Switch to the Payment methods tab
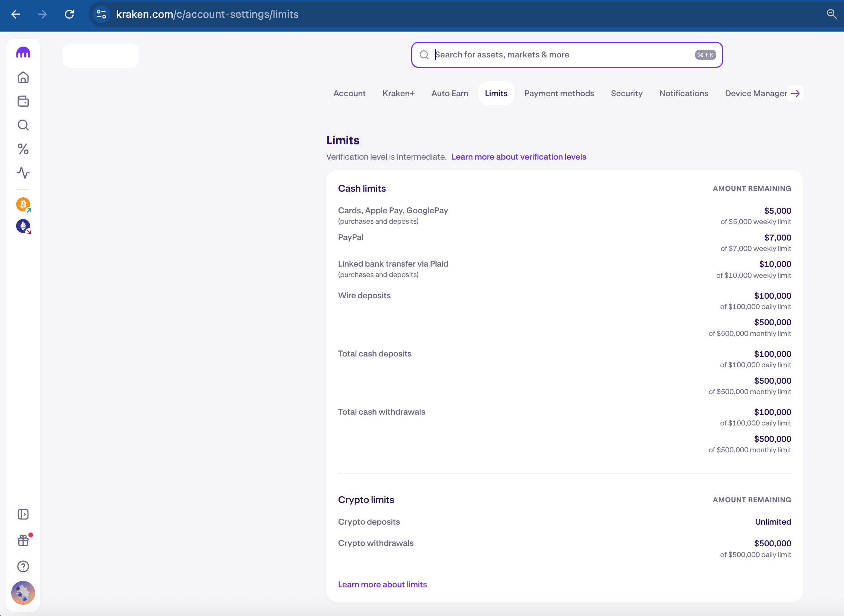844x616 pixels. coord(559,94)
